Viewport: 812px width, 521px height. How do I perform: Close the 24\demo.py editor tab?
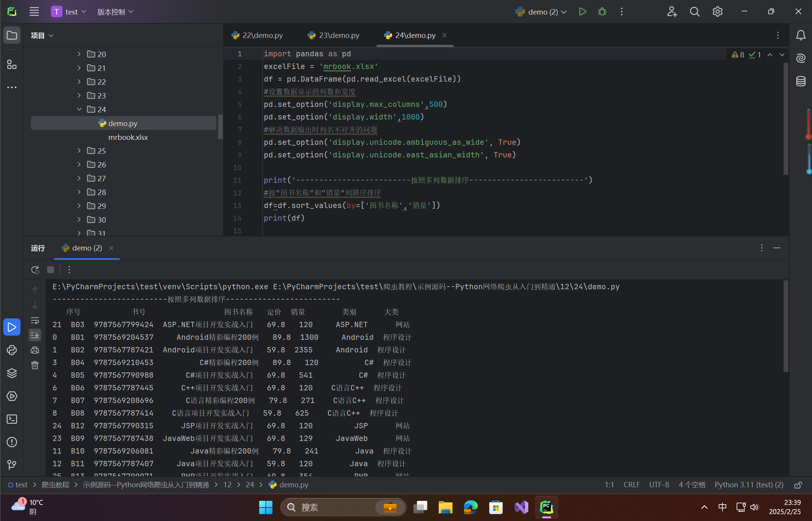point(444,35)
